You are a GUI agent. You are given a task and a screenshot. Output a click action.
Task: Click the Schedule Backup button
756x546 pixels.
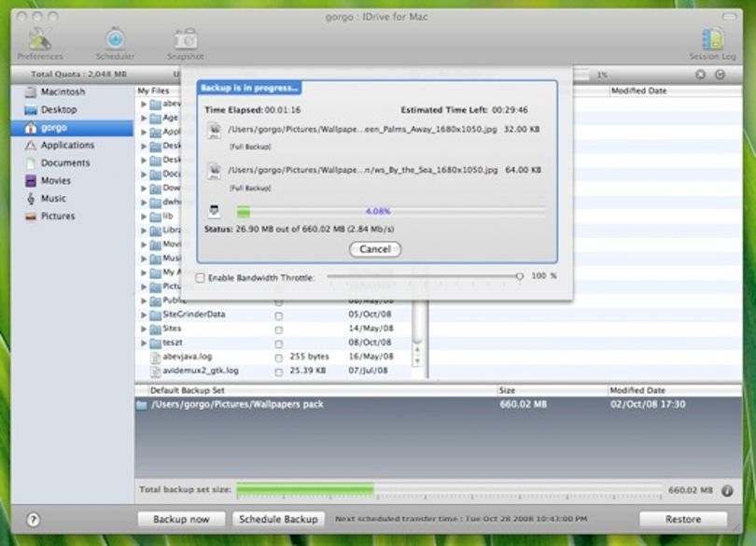point(279,520)
